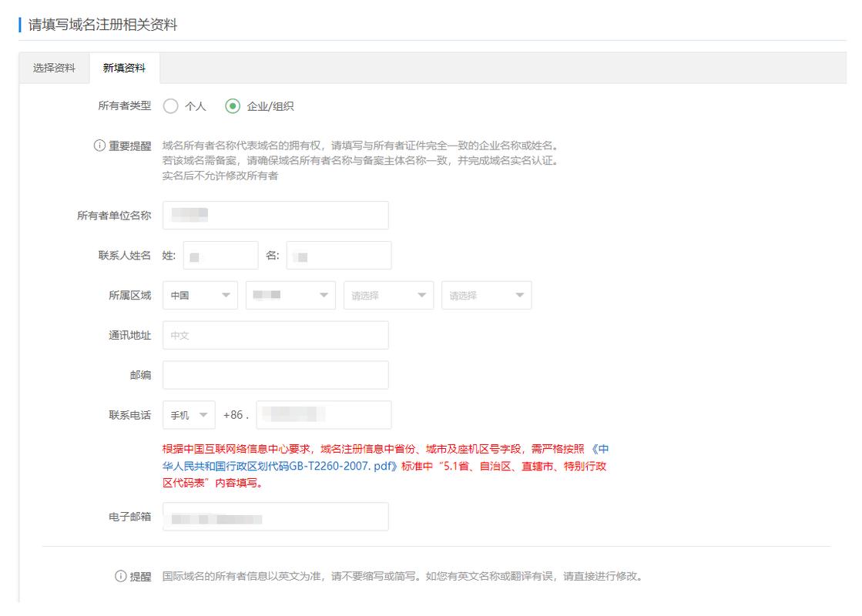Click the 联系电话 label text

tap(129, 415)
